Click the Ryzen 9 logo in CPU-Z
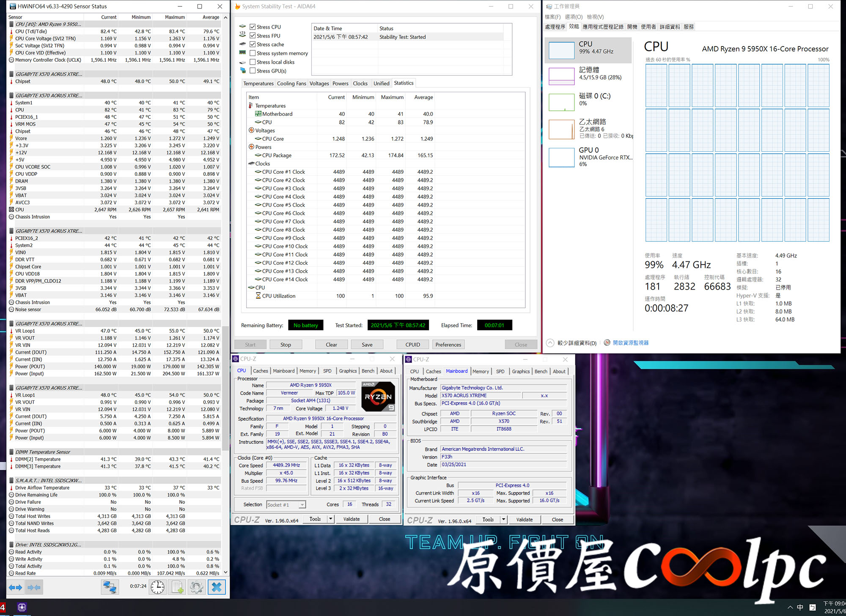This screenshot has width=846, height=616. coord(378,397)
